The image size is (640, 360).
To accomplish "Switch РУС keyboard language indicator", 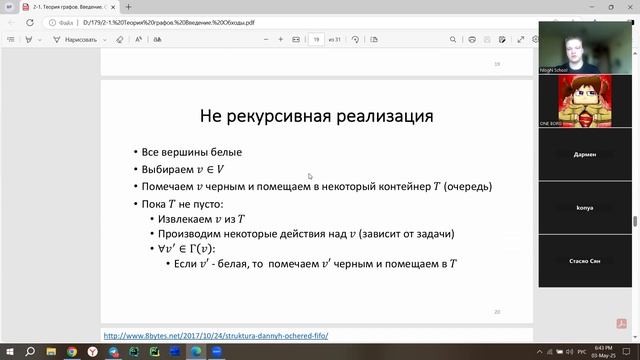I will (x=582, y=351).
